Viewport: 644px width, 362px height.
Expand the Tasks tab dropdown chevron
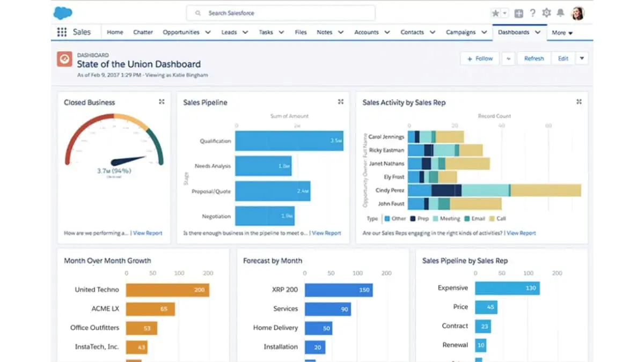pyautogui.click(x=281, y=32)
